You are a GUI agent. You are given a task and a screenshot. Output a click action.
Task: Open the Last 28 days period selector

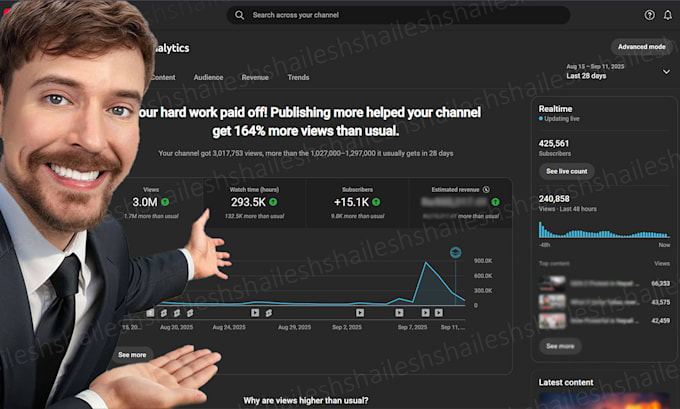pyautogui.click(x=618, y=72)
